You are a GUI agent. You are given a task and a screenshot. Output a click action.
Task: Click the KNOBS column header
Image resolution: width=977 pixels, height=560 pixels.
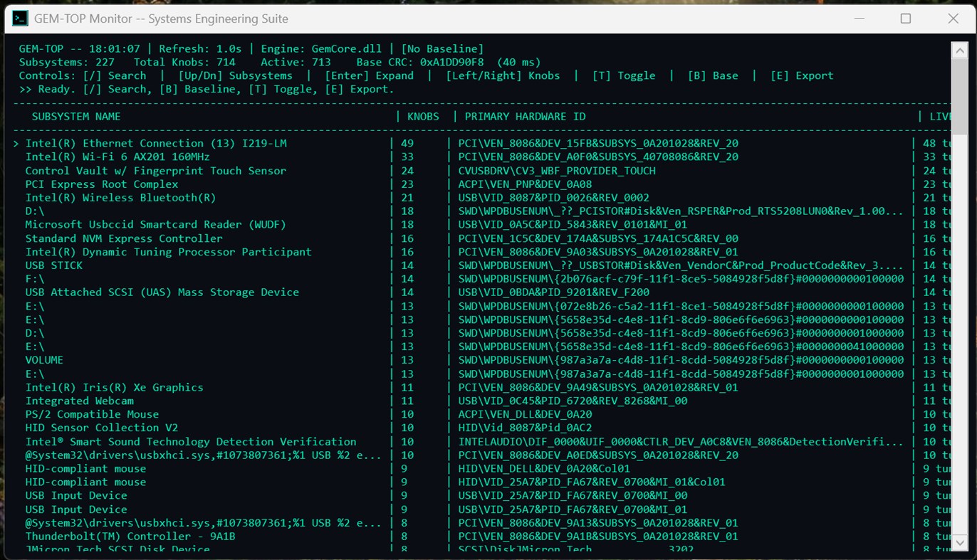[423, 117]
